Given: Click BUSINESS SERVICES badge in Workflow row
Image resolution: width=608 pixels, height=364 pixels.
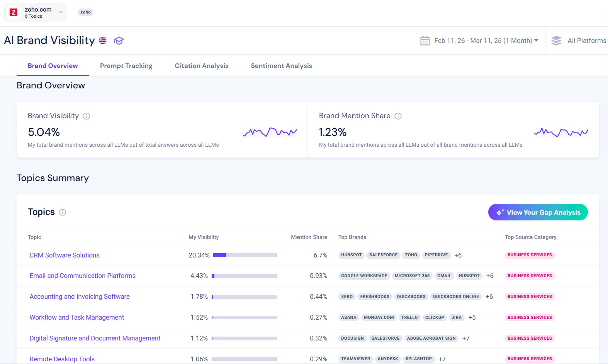Looking at the screenshot, I should point(530,317).
